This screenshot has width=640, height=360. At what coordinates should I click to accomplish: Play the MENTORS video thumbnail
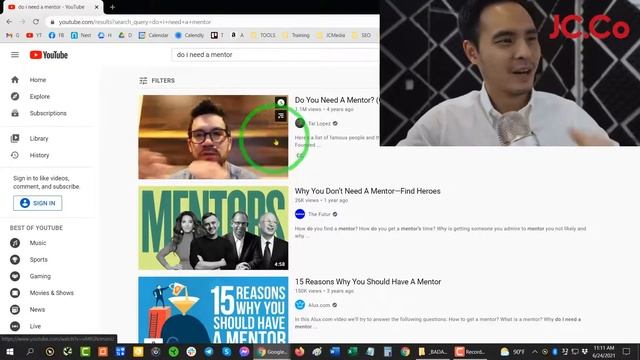[x=213, y=228]
